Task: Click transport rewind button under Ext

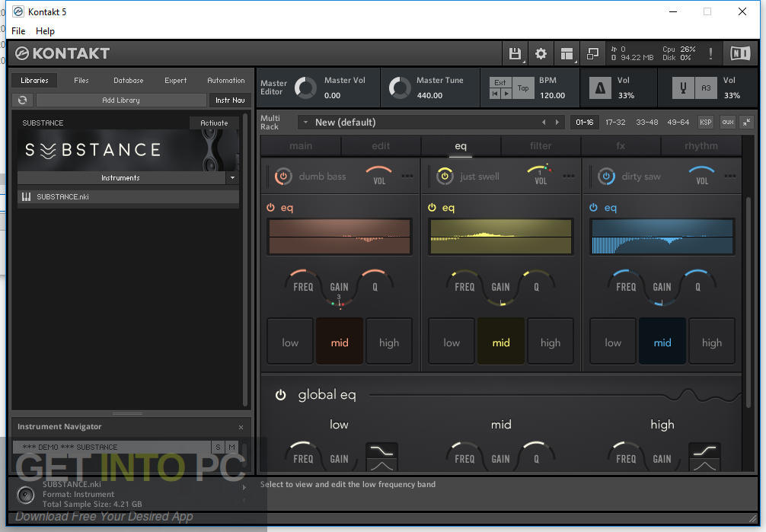Action: [x=495, y=94]
